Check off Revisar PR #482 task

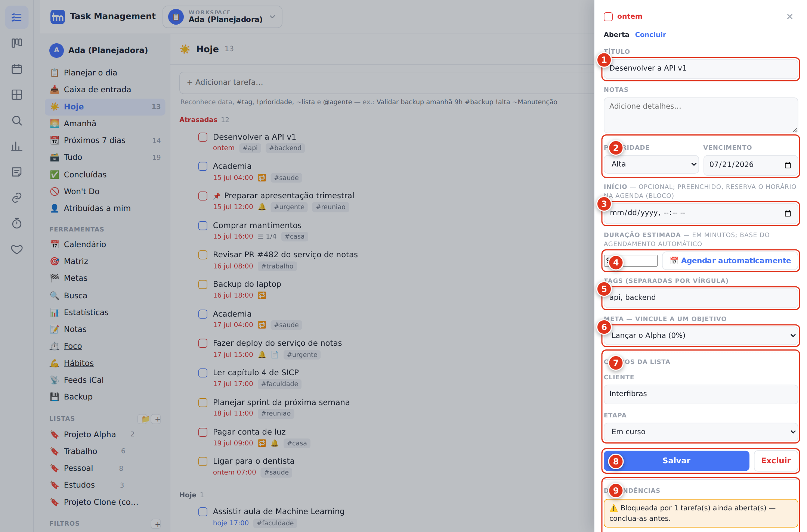tap(203, 255)
